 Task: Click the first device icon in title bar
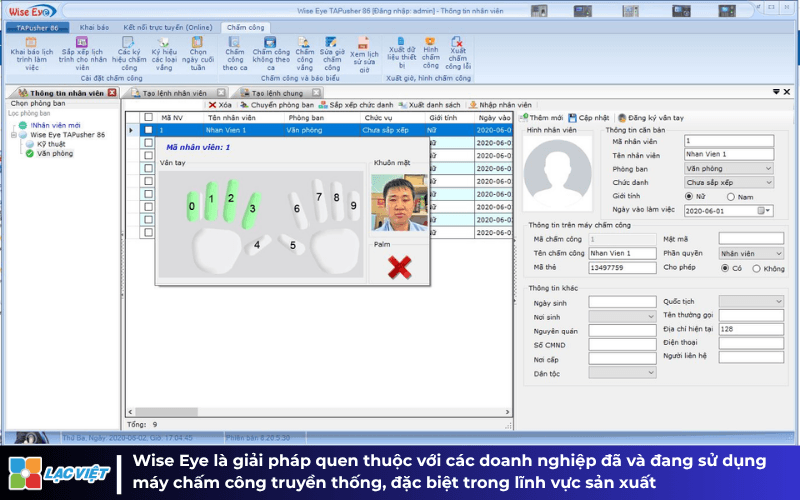pyautogui.click(x=539, y=11)
